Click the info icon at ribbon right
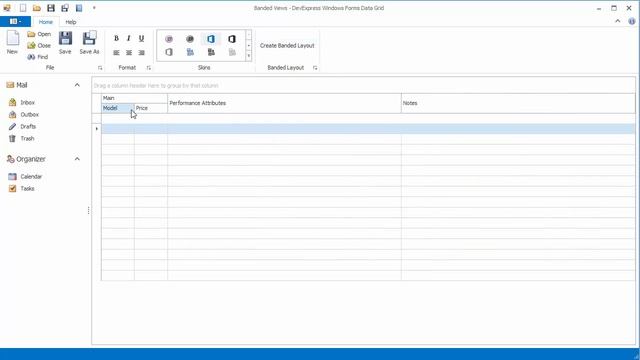640x360 pixels. click(632, 21)
